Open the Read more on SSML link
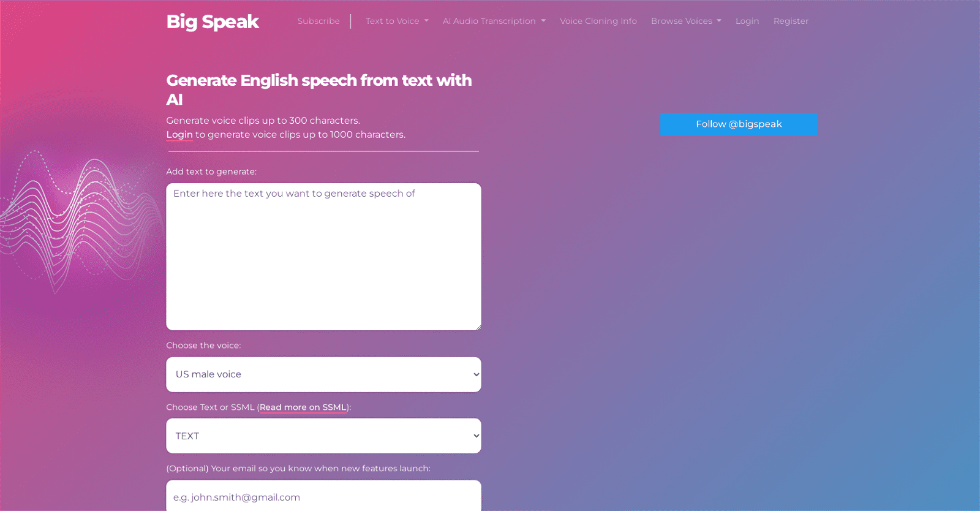 (303, 407)
